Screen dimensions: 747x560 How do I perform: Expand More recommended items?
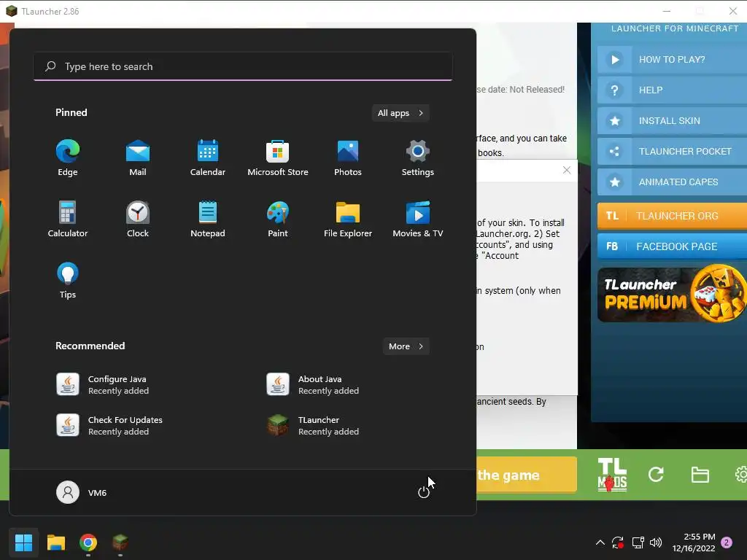click(406, 346)
